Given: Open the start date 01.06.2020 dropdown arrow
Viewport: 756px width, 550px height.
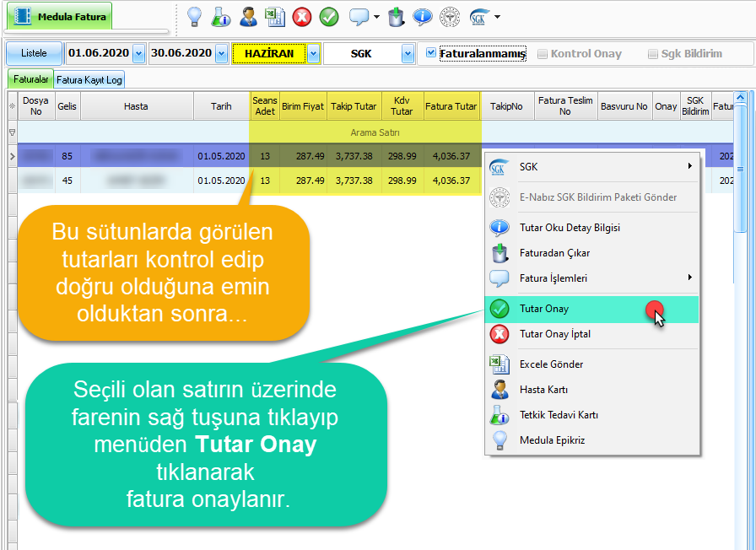Looking at the screenshot, I should click(x=139, y=53).
